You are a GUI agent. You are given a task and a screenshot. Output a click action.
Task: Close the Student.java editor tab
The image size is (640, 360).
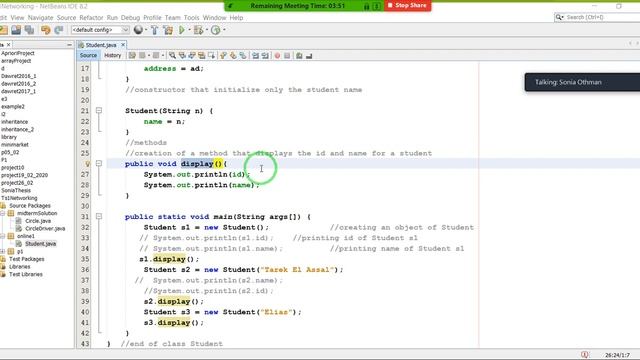[123, 44]
